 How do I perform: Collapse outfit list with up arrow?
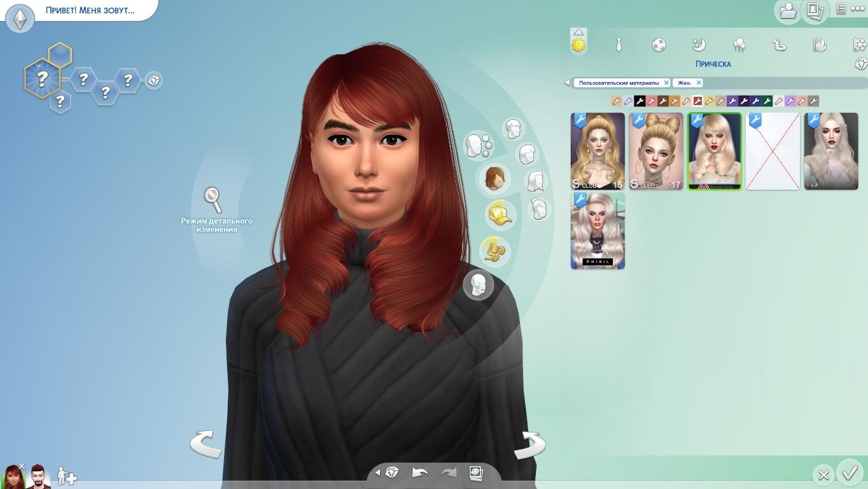(578, 32)
